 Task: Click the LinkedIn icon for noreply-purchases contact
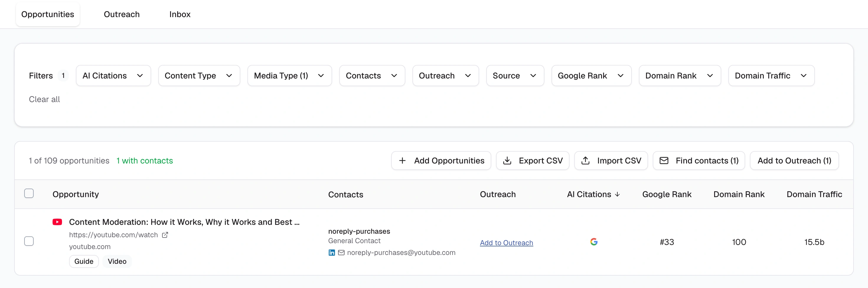332,253
